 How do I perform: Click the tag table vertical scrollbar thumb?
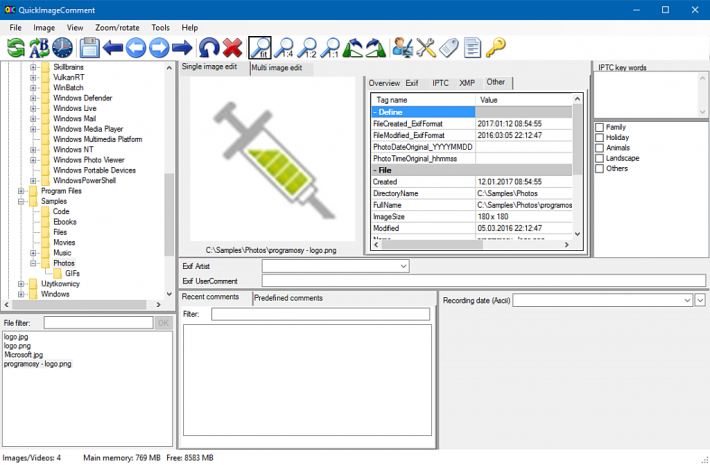coord(577,139)
